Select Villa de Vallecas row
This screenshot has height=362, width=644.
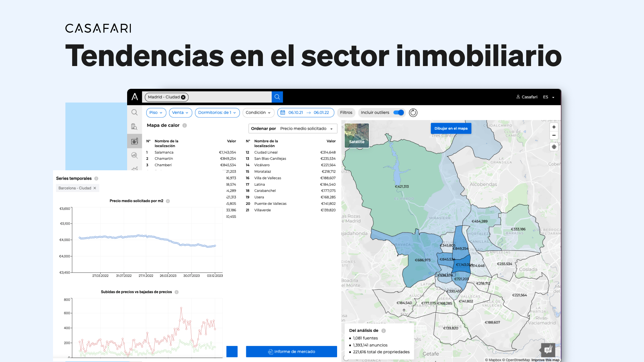pyautogui.click(x=291, y=178)
